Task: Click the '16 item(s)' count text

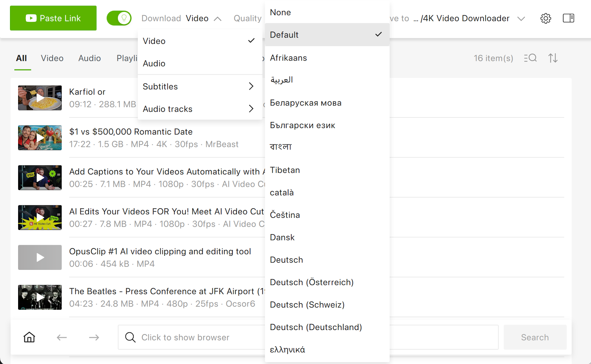Action: click(x=493, y=58)
